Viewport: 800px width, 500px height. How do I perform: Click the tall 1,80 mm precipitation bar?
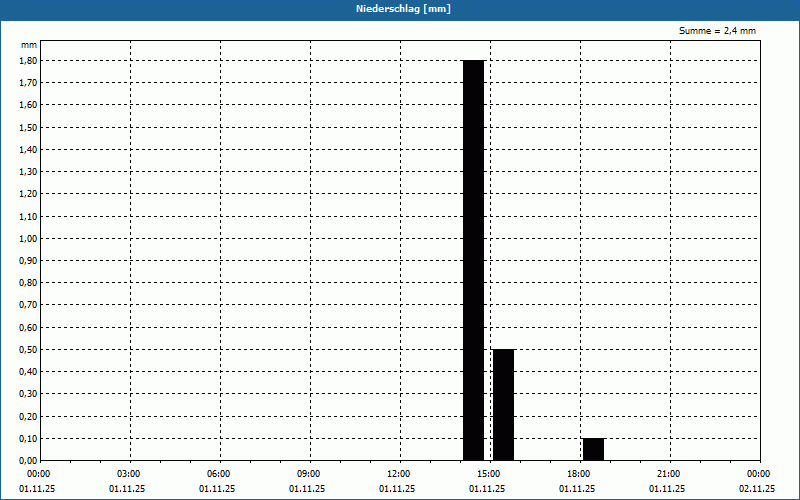[x=473, y=260]
